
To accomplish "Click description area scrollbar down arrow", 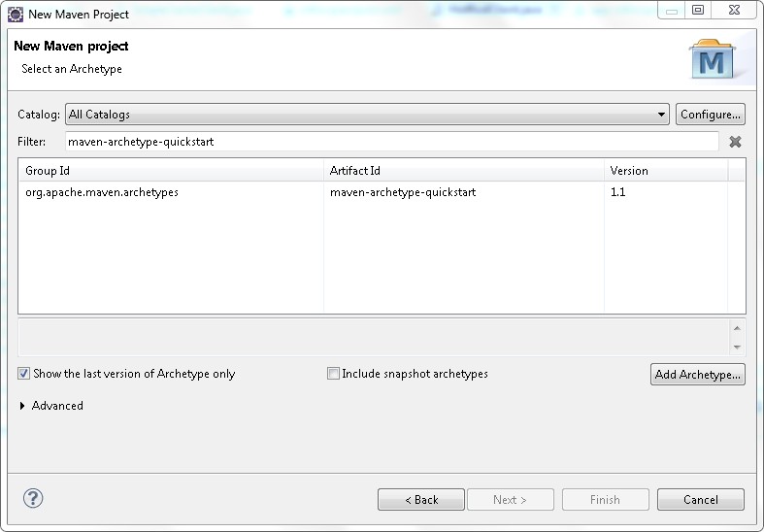I will (x=737, y=347).
